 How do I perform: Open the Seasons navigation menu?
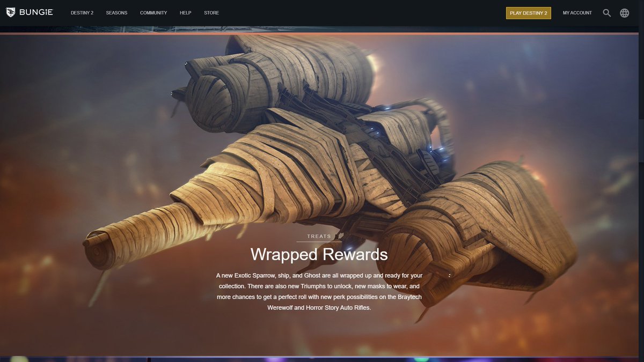point(116,13)
